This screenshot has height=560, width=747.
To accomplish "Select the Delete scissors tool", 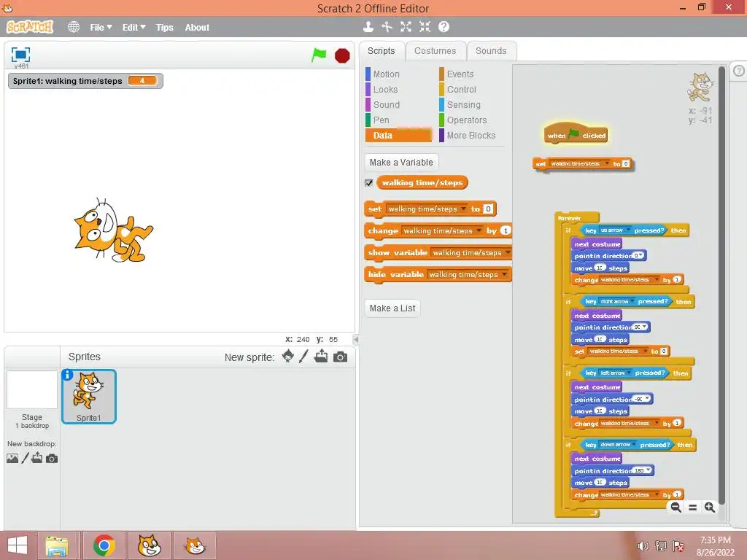I will click(387, 27).
